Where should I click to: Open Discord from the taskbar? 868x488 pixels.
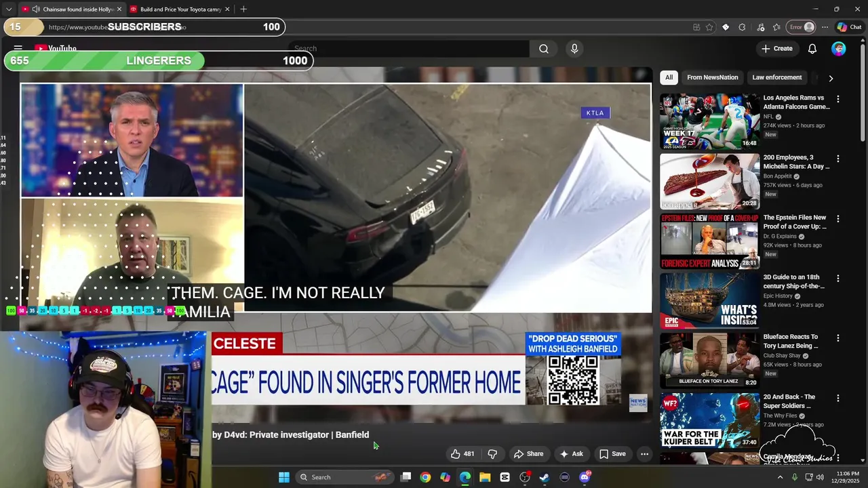(x=585, y=477)
